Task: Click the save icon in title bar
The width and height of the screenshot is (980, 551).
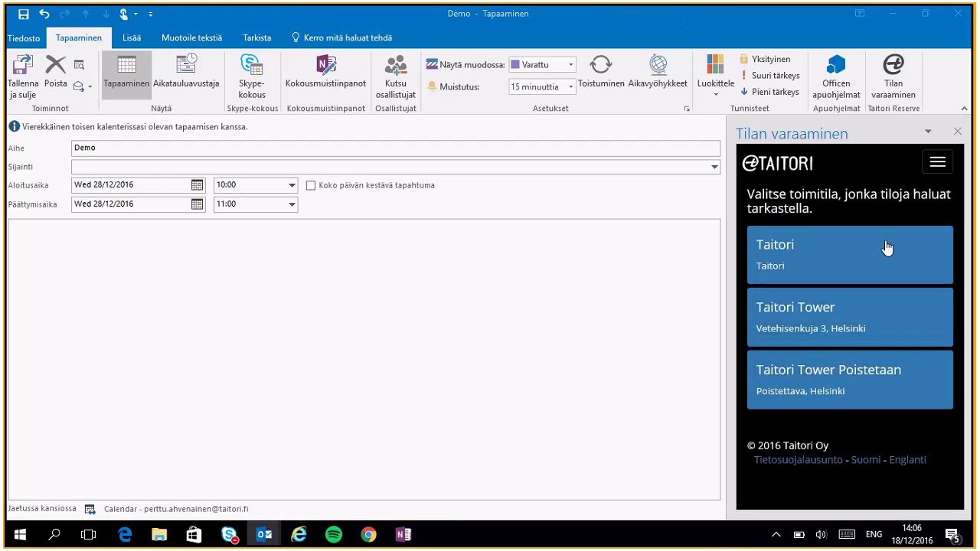Action: point(24,14)
